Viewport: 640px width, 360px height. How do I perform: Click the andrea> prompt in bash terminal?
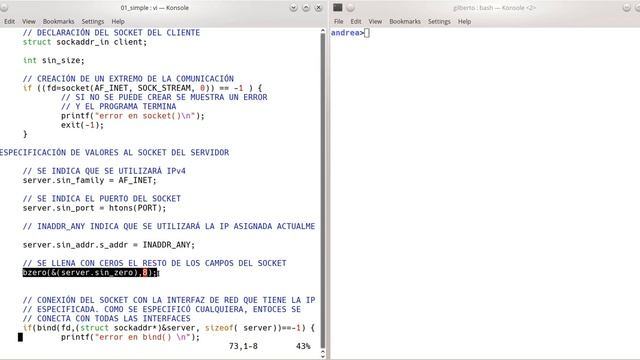347,33
